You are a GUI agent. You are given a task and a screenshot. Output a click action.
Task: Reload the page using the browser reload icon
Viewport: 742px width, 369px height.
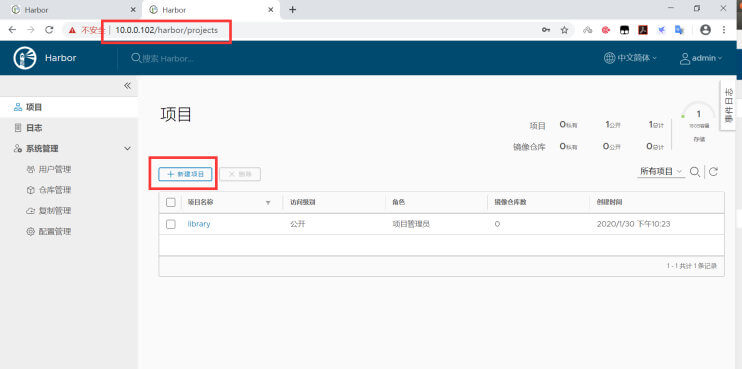[x=49, y=30]
